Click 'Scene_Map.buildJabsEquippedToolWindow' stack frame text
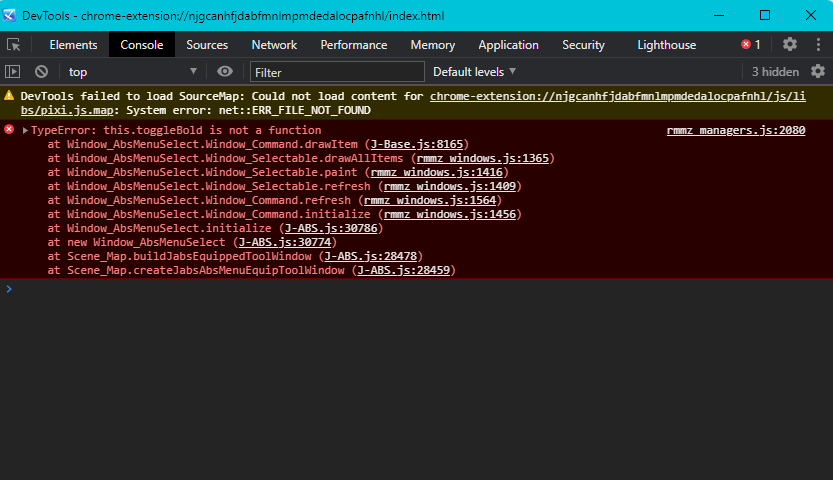Screen dimensions: 833x480 tap(189, 256)
